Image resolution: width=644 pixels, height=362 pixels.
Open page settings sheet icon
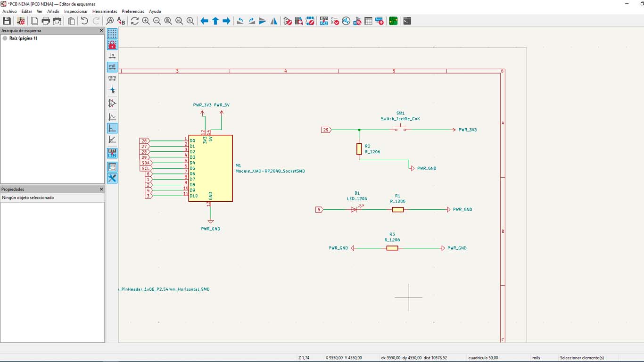(x=34, y=21)
